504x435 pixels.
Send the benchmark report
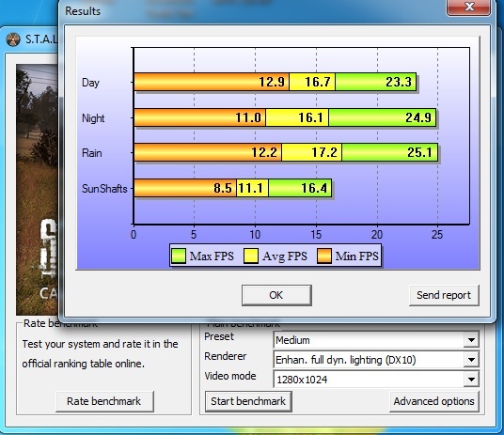(x=444, y=295)
